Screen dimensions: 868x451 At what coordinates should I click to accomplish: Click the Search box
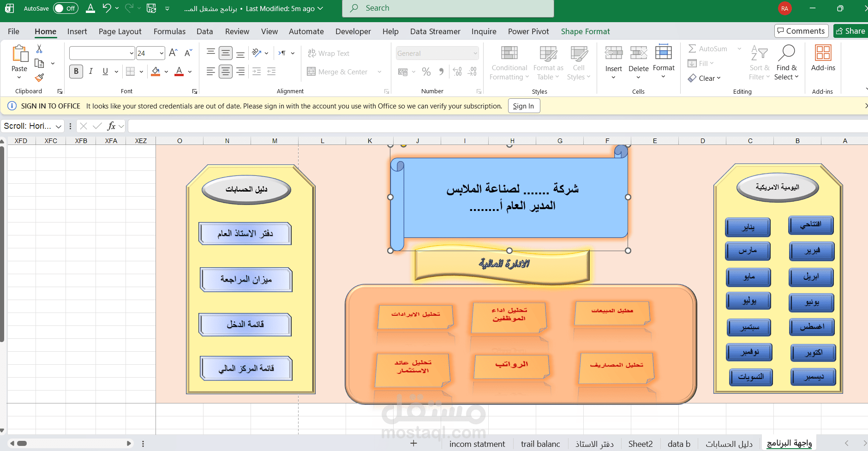tap(448, 8)
